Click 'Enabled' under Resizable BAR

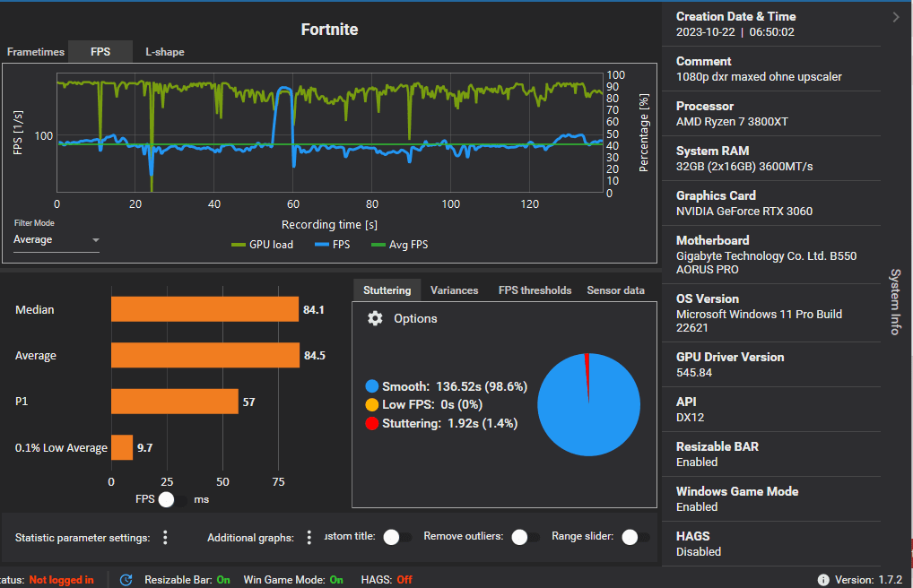coord(697,463)
